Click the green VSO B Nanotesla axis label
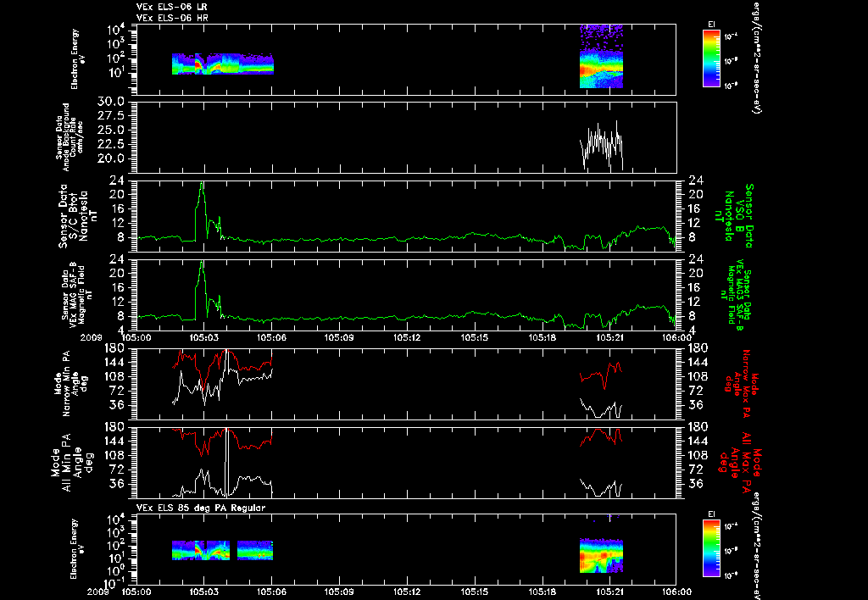868x600 pixels. [x=739, y=216]
